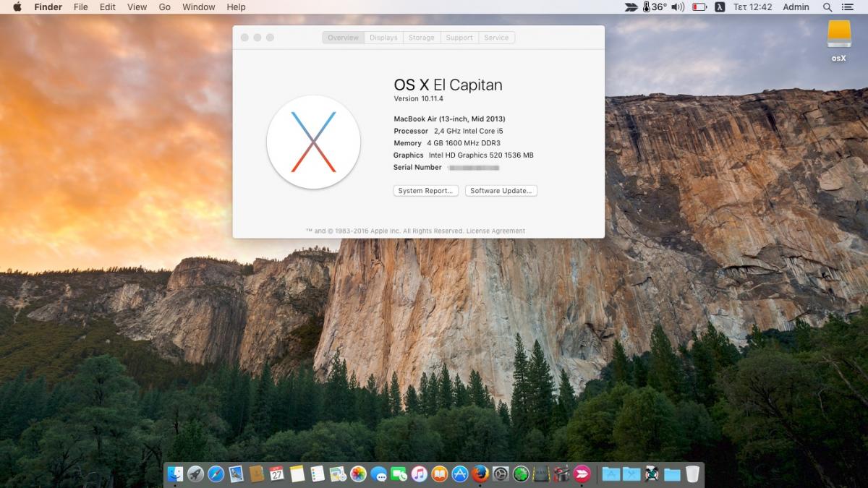Viewport: 868px width, 488px height.
Task: Open Finder from the Dock
Action: coord(175,474)
